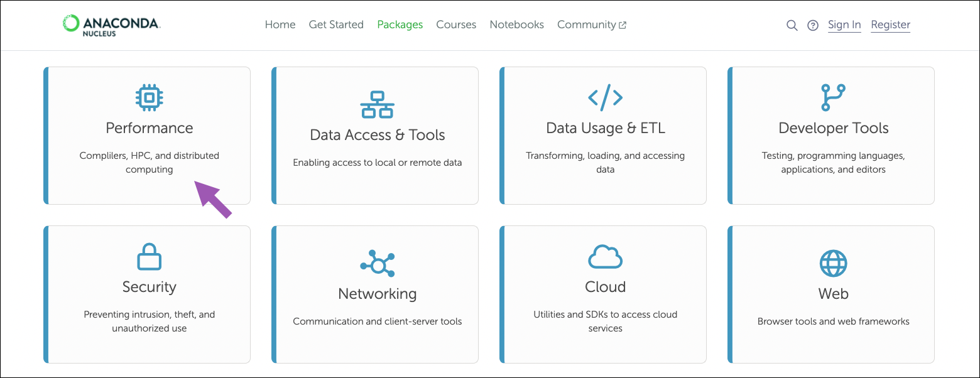This screenshot has width=980, height=378.
Task: Click the Register link
Action: click(890, 24)
